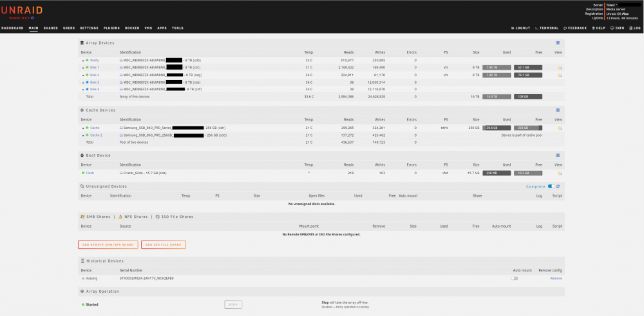Viewport: 644px width, 316px height.
Task: Open the Disk 3 settings link
Action: (95, 83)
